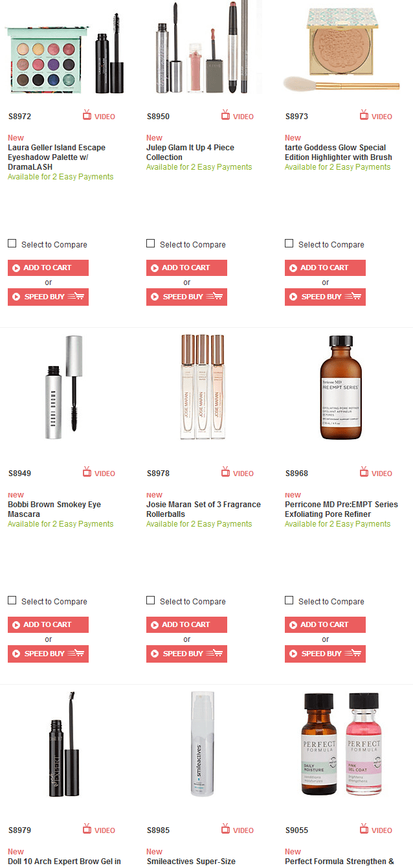Select the Perfect Formula bottles product photo

tap(341, 744)
